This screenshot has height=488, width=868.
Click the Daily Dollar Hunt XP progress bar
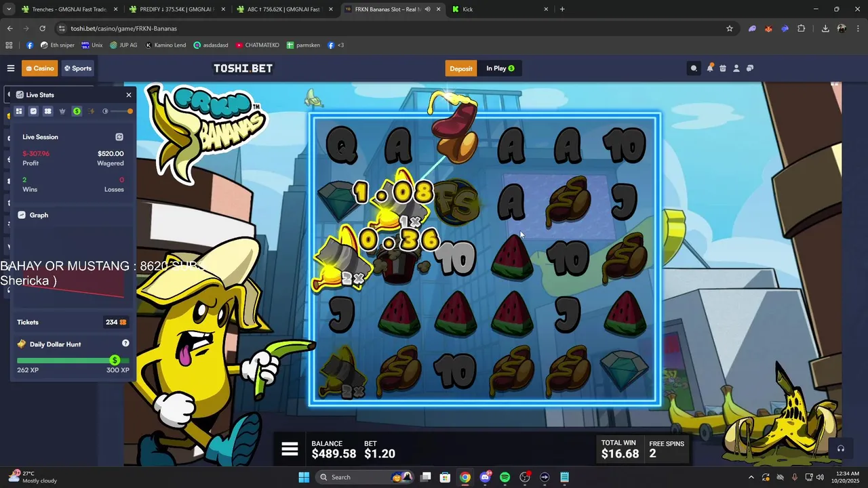click(73, 361)
